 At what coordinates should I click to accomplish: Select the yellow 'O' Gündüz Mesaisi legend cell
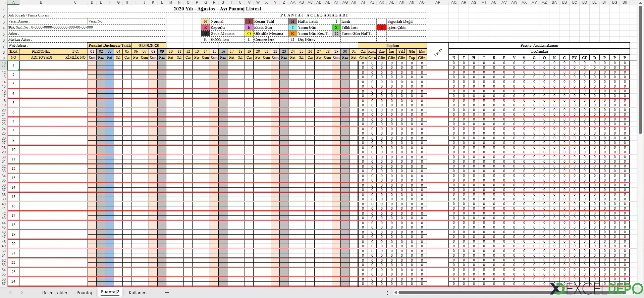(249, 34)
